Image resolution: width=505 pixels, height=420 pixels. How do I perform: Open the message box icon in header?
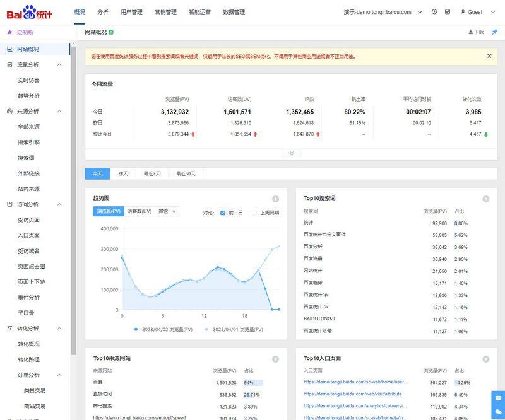click(448, 12)
